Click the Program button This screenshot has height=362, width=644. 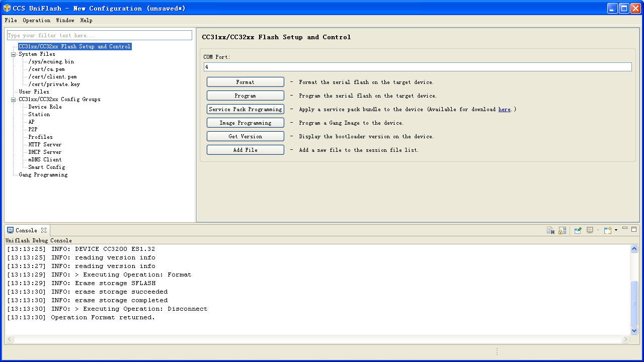[246, 96]
